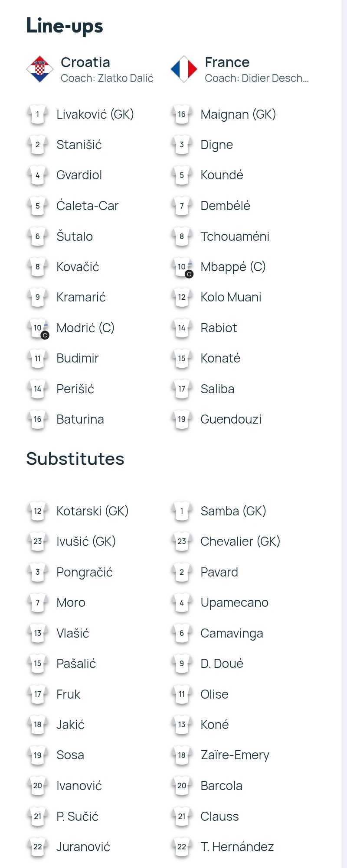Click the France flag icon
The image size is (347, 868).
point(184,69)
